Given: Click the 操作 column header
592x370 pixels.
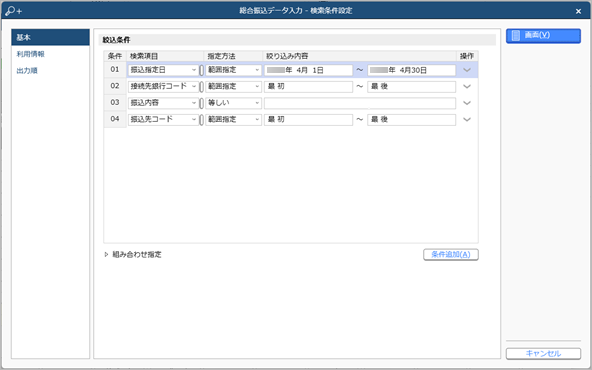Looking at the screenshot, I should pos(467,56).
